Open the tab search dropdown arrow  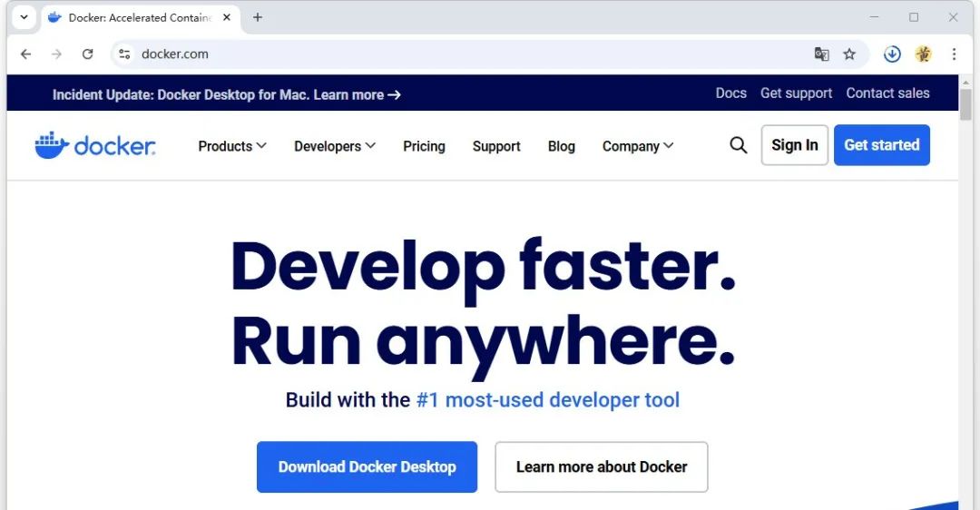(24, 17)
